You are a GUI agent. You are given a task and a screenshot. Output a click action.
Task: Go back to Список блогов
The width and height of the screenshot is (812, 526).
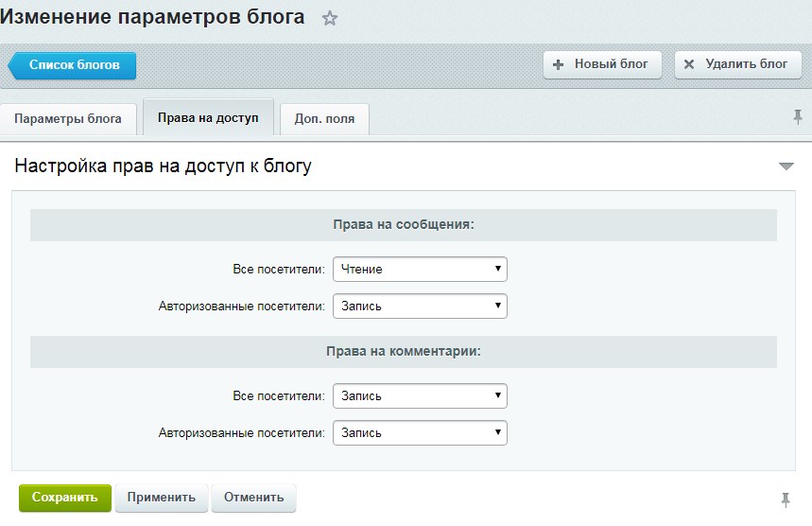73,65
